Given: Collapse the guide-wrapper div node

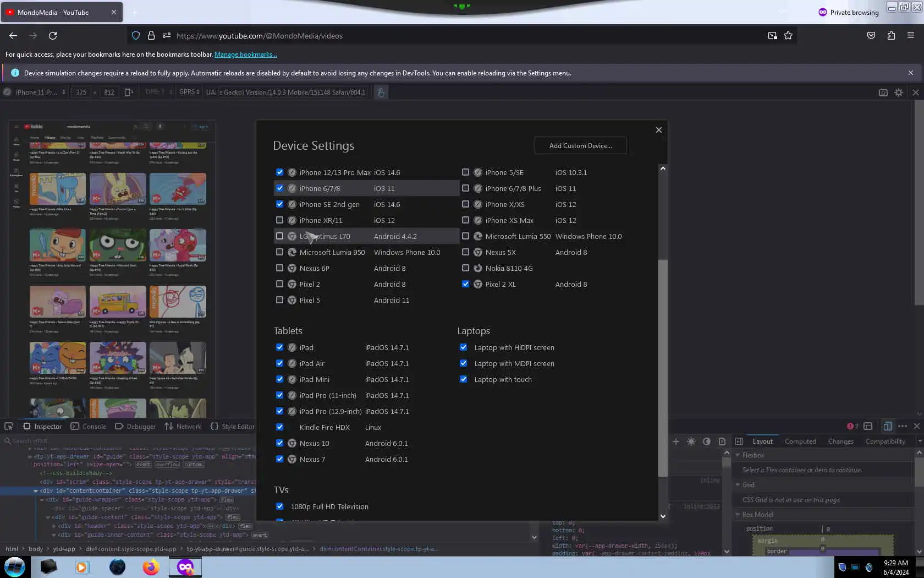Looking at the screenshot, I should tap(42, 500).
